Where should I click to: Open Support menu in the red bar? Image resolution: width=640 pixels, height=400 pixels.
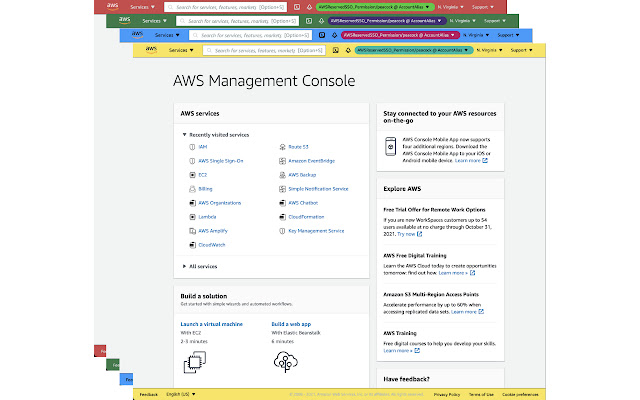[x=483, y=7]
